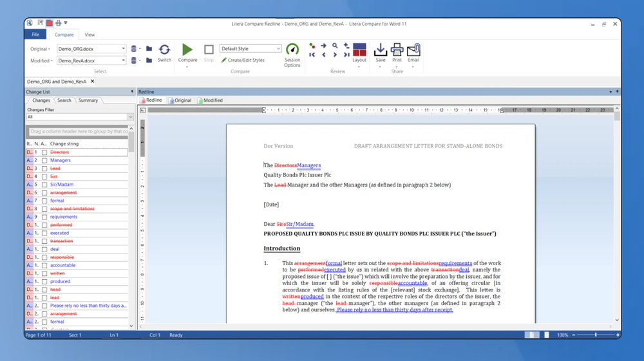Show the Original document tab
Viewport: 644px width, 361px height.
click(x=180, y=100)
